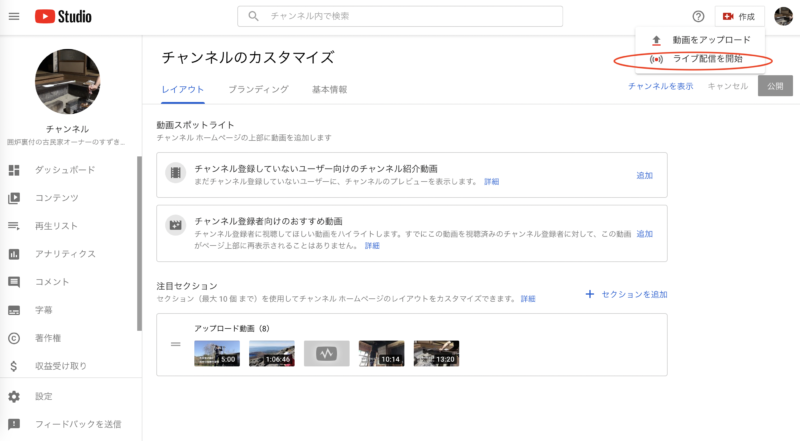Open 詳細 link under channel trailer description
This screenshot has height=441, width=800.
pyautogui.click(x=491, y=182)
